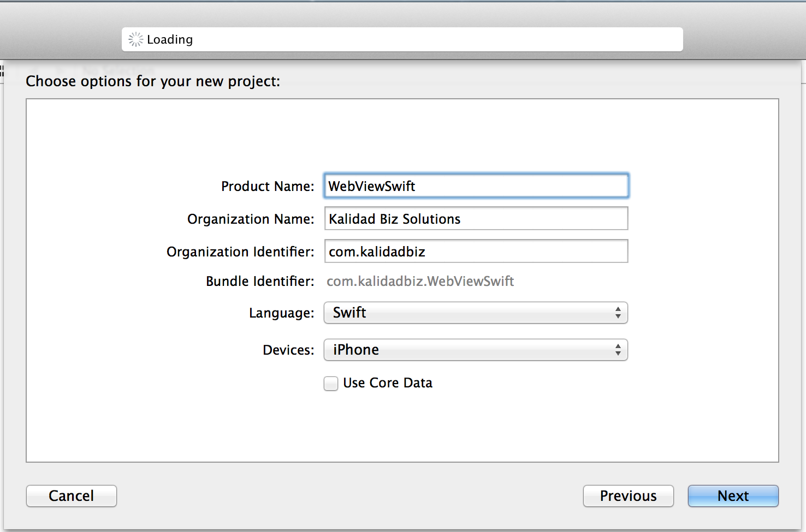806x532 pixels.
Task: Click the Choose options for your new project heading
Action: (153, 81)
